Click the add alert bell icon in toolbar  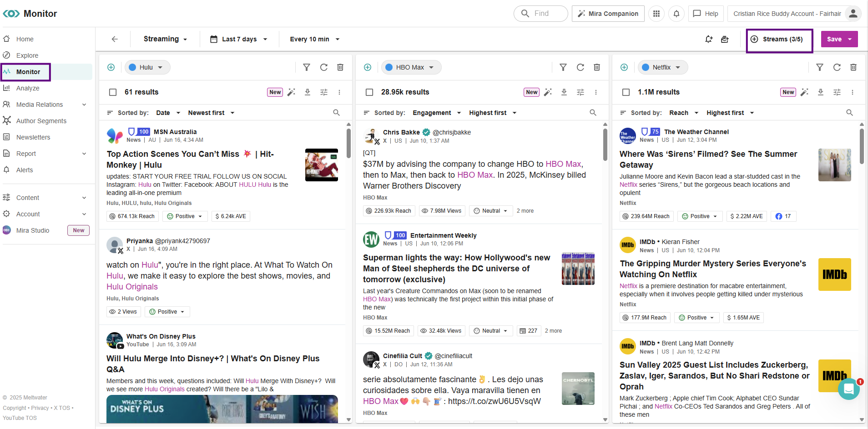[709, 39]
